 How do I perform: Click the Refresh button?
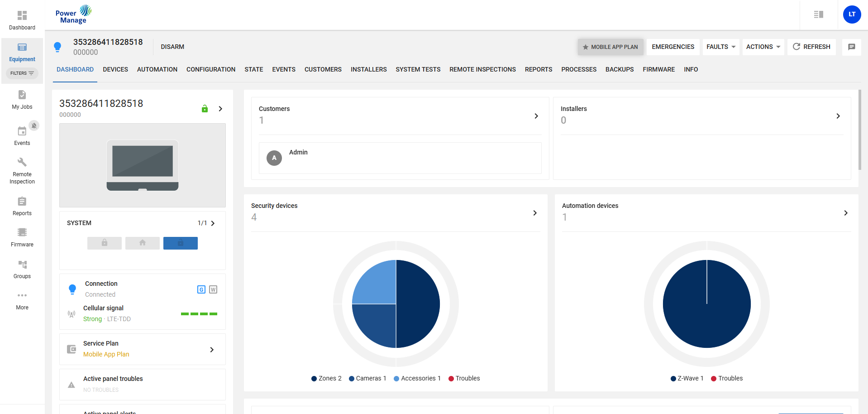[x=811, y=47]
